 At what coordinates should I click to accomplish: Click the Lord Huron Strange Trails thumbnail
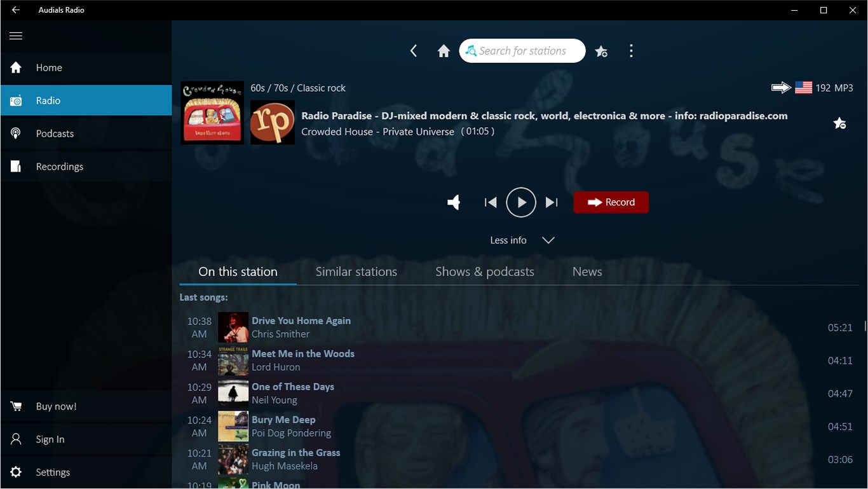point(233,361)
